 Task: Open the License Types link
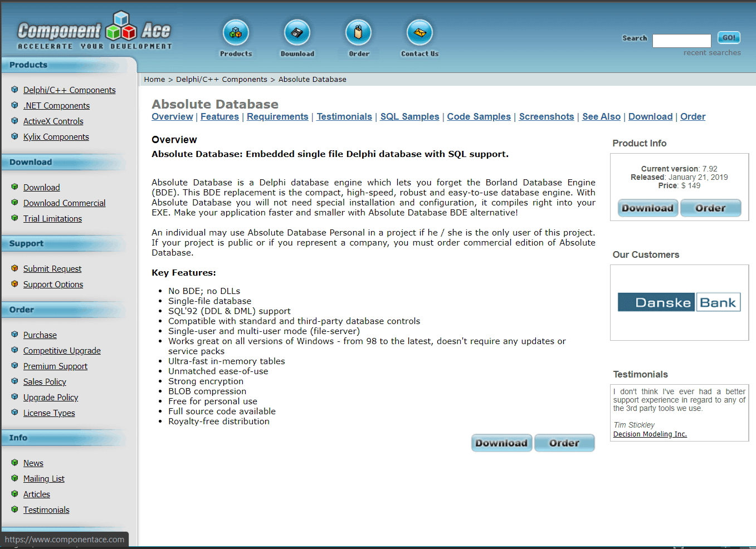pyautogui.click(x=49, y=413)
